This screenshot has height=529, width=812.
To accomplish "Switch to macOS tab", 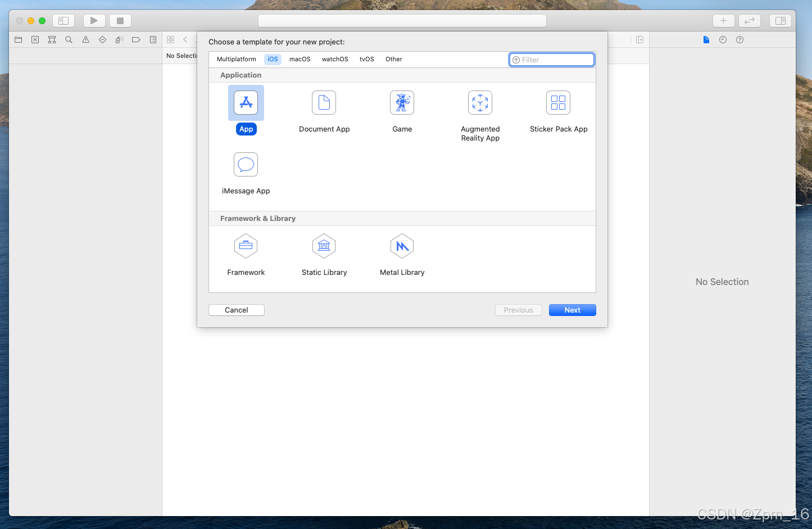I will pyautogui.click(x=300, y=59).
